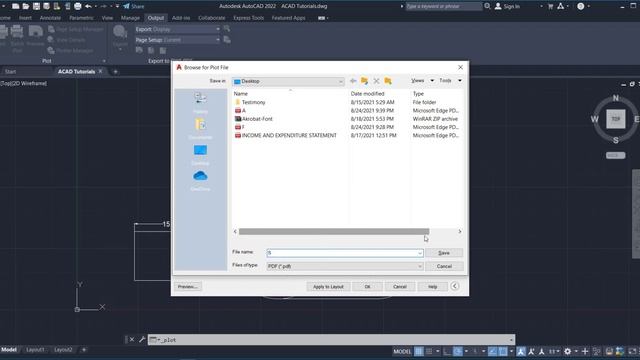Click the Save icon in quick access toolbar
The height and width of the screenshot is (360, 640).
pos(36,6)
